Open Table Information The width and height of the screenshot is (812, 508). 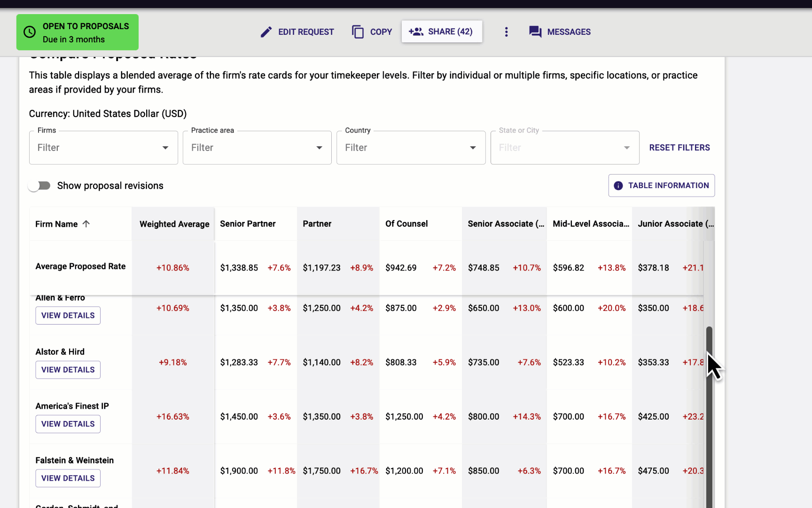[661, 186]
